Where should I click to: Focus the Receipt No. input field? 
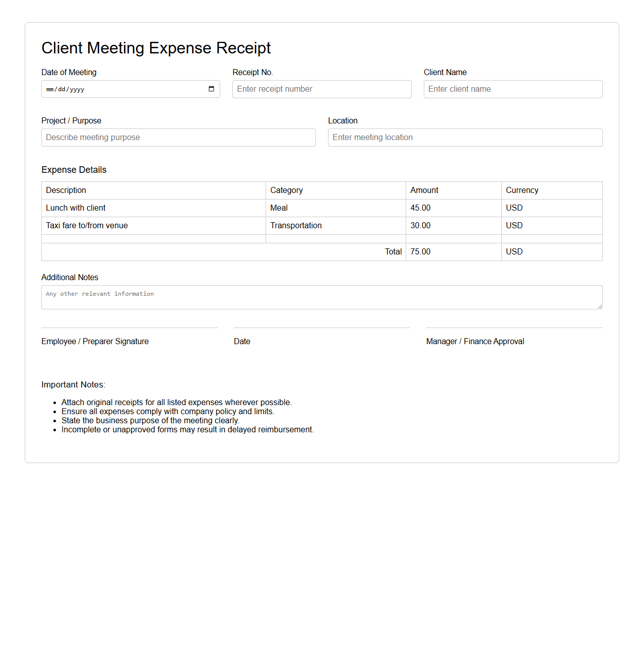click(321, 89)
